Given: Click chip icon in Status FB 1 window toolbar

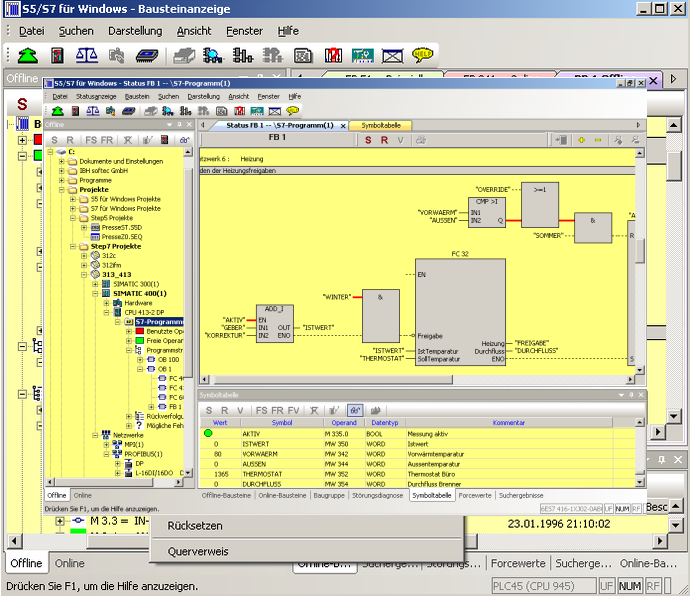Looking at the screenshot, I should coord(128,111).
